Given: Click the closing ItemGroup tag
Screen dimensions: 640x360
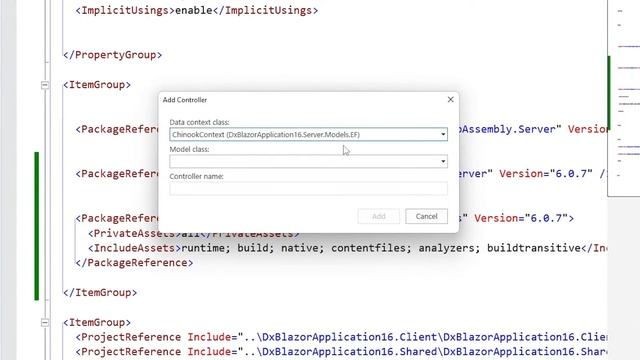Looking at the screenshot, I should [x=100, y=292].
